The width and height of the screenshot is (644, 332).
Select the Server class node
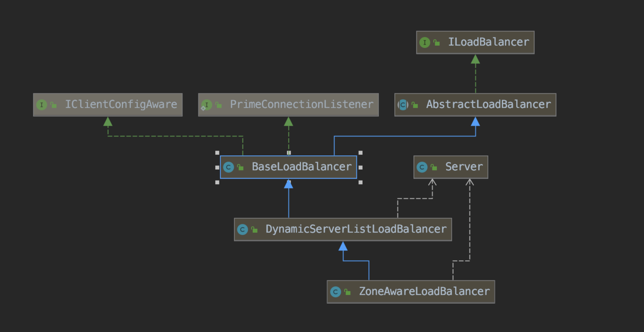coord(451,167)
